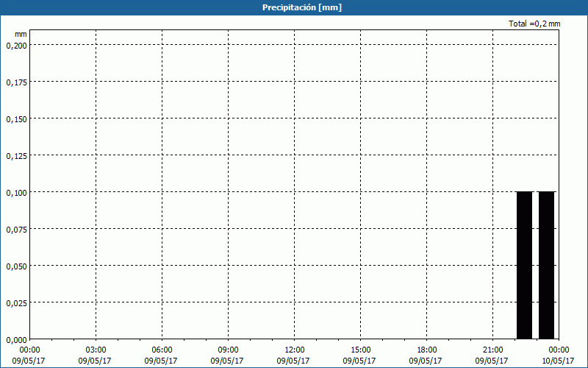Click the 21:00 09/05/17 time label
This screenshot has width=588, height=368.
point(492,355)
